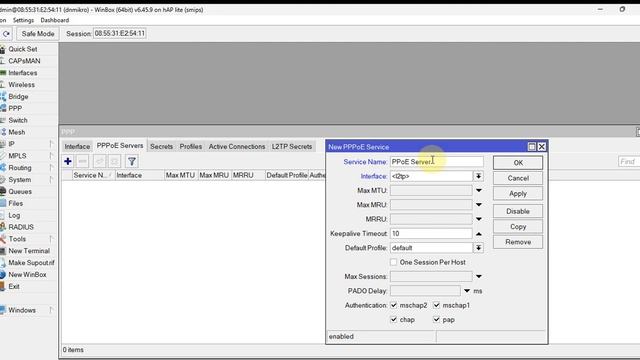
Task: Switch to the L2TP Secrets tab
Action: (x=292, y=146)
